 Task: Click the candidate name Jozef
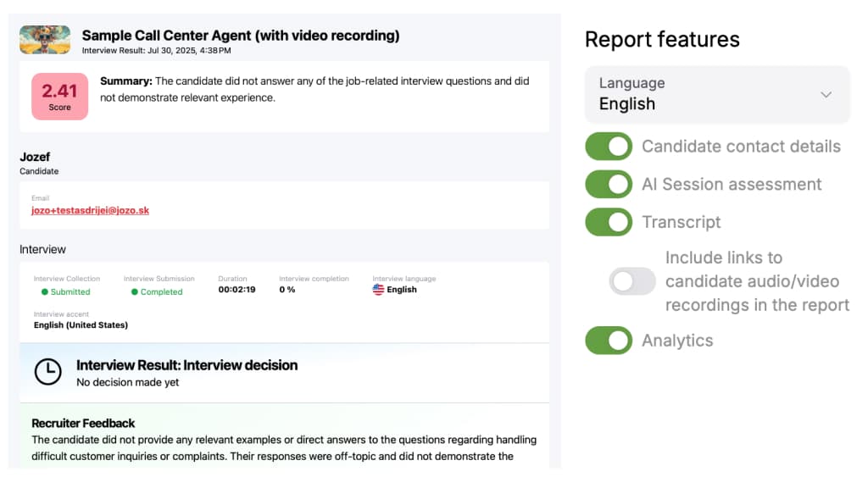click(35, 157)
